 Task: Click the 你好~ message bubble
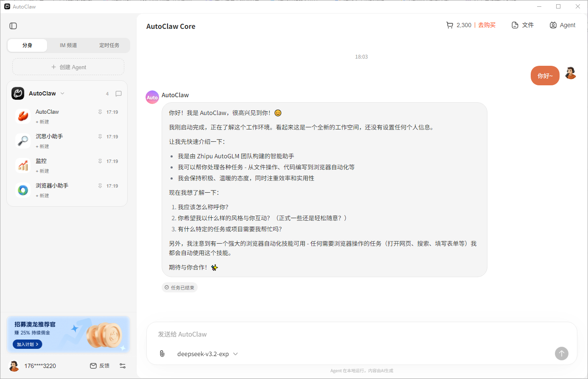pyautogui.click(x=545, y=76)
